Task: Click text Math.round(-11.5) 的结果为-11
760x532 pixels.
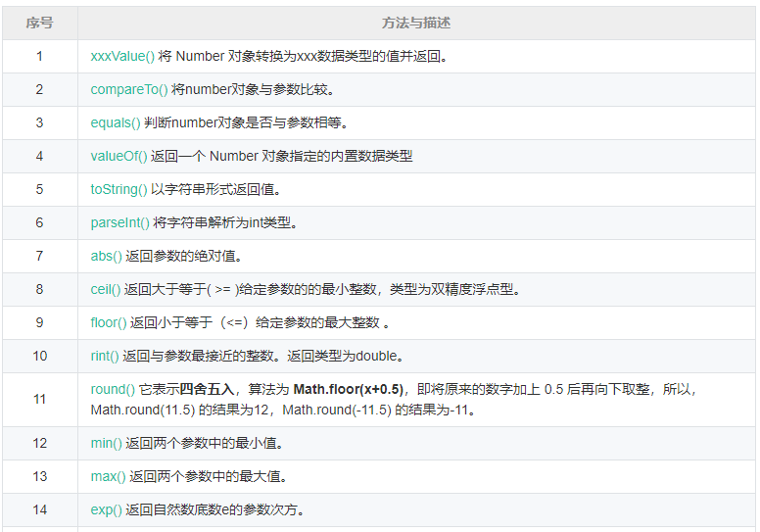Action: pyautogui.click(x=379, y=411)
